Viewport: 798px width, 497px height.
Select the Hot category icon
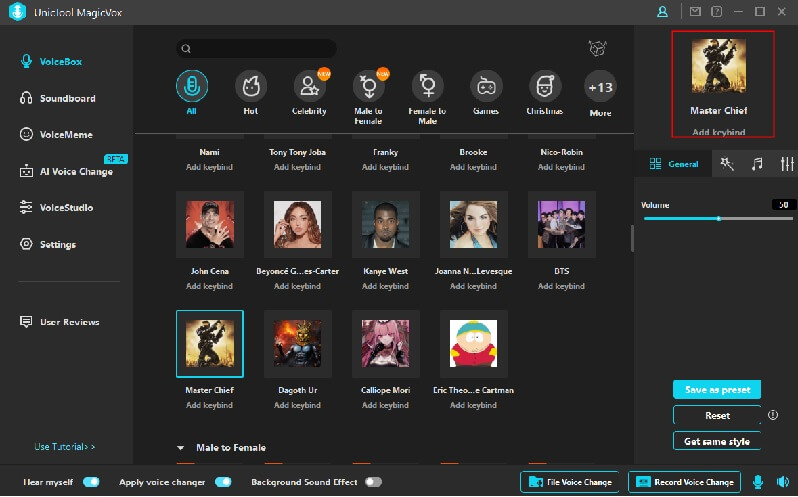point(250,86)
